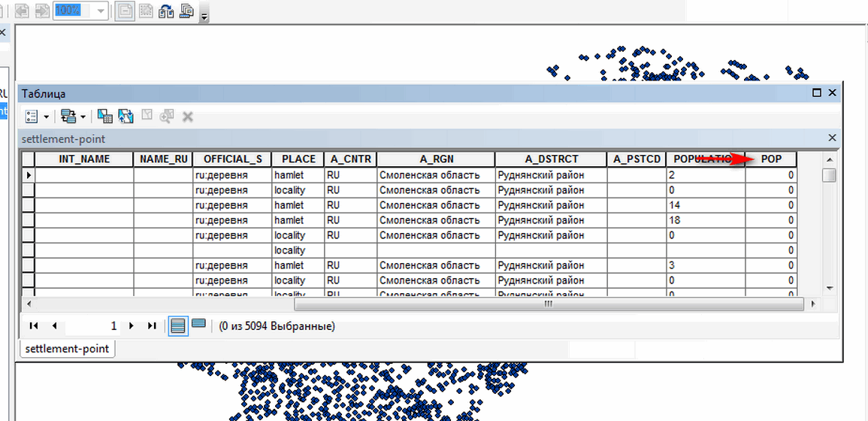Screen dimensions: 868x421
Task: Go to previous extent arrow icon
Action: coord(23,11)
